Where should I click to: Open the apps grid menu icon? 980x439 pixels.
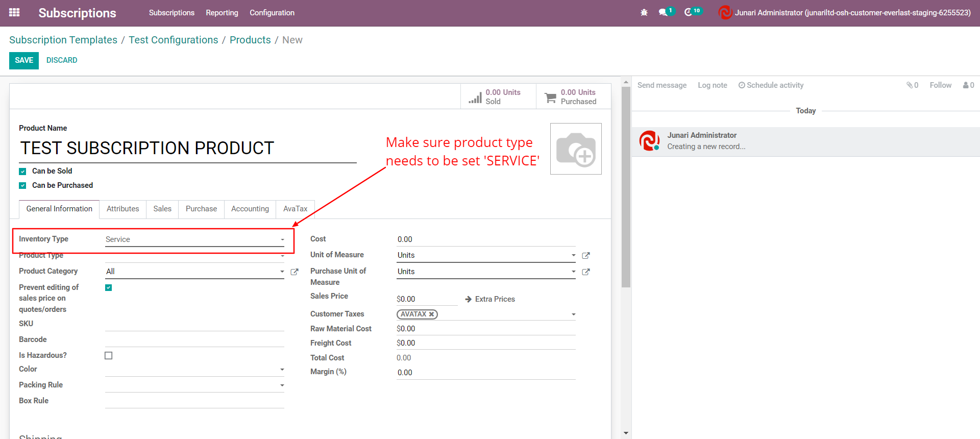[14, 13]
